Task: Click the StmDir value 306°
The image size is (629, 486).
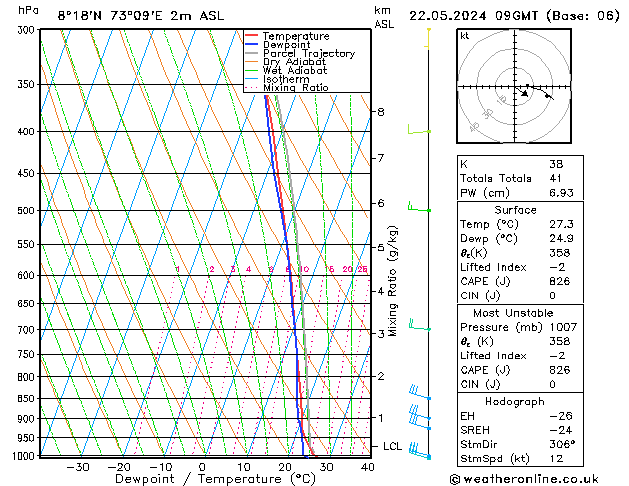Action: tap(562, 444)
